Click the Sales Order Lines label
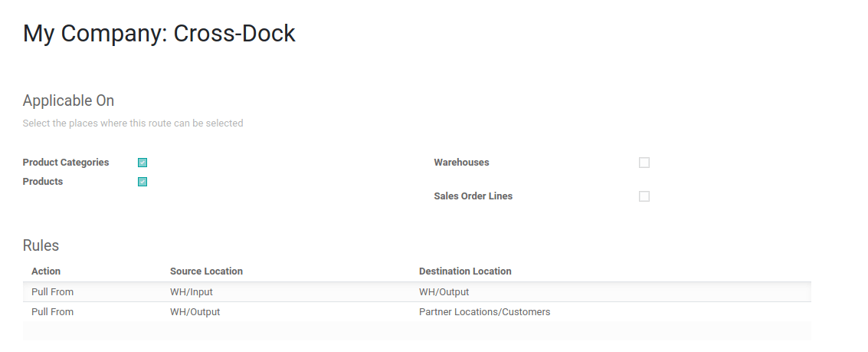868x352 pixels. 473,196
